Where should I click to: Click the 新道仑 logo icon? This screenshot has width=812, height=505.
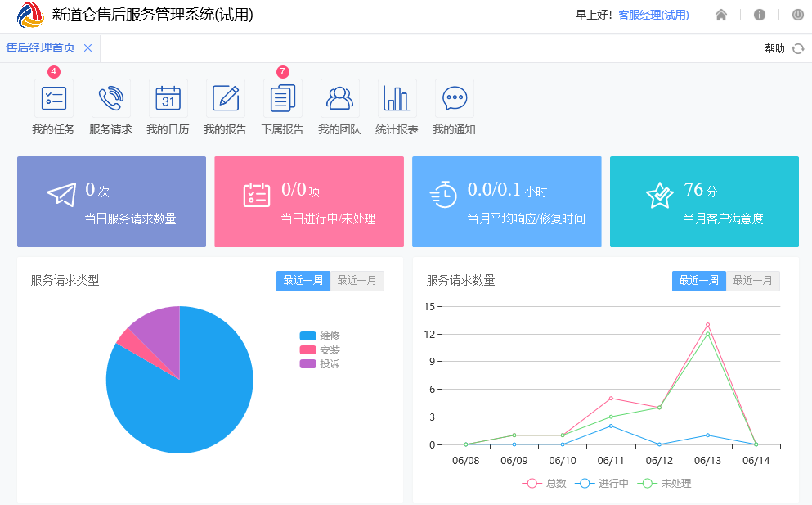(x=30, y=15)
